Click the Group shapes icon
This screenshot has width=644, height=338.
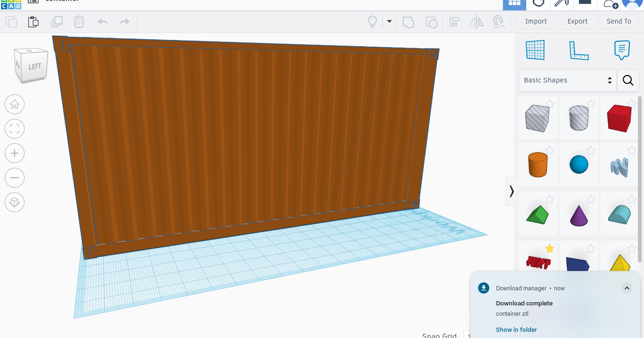click(x=408, y=21)
